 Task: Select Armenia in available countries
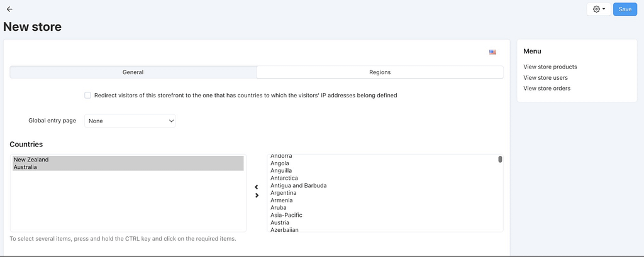point(282,200)
